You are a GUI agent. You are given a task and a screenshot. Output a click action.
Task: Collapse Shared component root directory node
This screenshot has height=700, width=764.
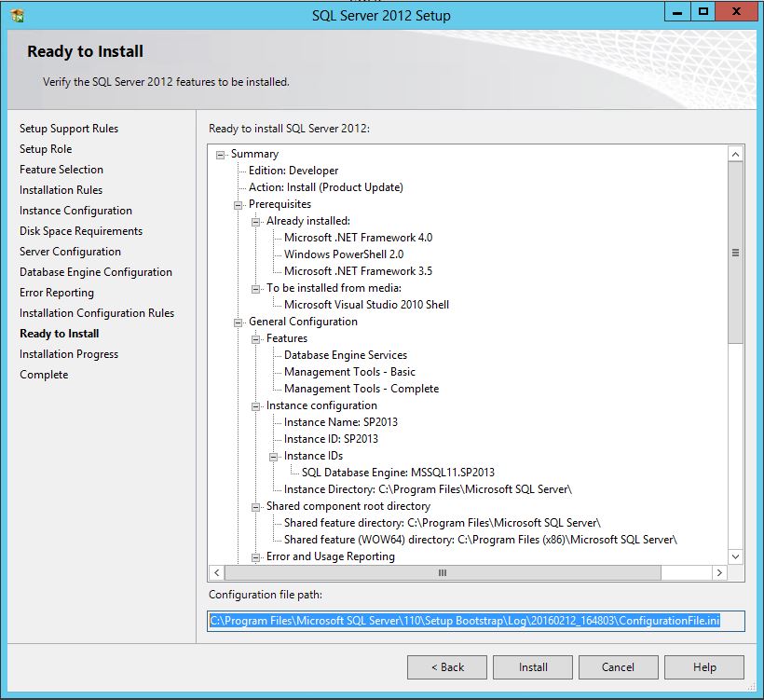coord(255,507)
